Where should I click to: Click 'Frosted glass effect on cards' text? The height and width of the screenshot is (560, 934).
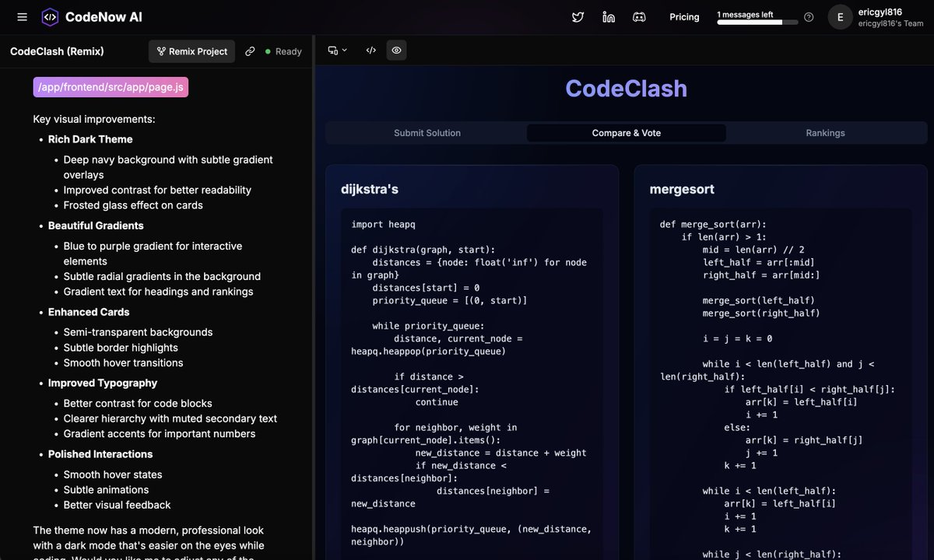(133, 205)
